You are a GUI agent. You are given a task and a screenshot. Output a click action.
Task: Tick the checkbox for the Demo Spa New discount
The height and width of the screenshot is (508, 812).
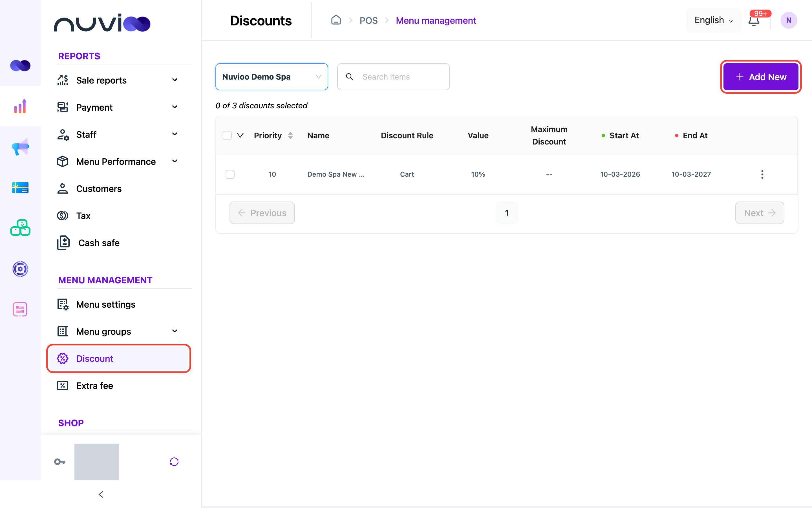click(230, 174)
